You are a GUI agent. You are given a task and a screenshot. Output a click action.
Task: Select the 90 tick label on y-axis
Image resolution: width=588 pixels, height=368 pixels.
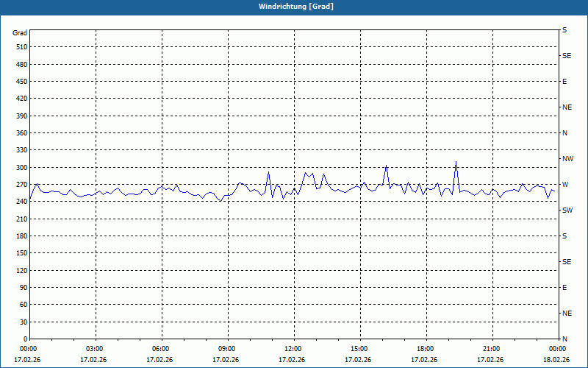(22, 288)
